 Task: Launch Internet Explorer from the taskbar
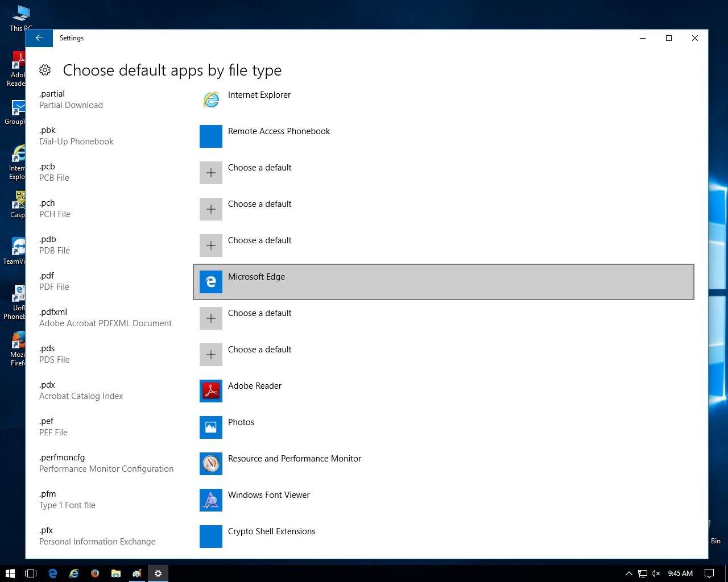coord(74,573)
